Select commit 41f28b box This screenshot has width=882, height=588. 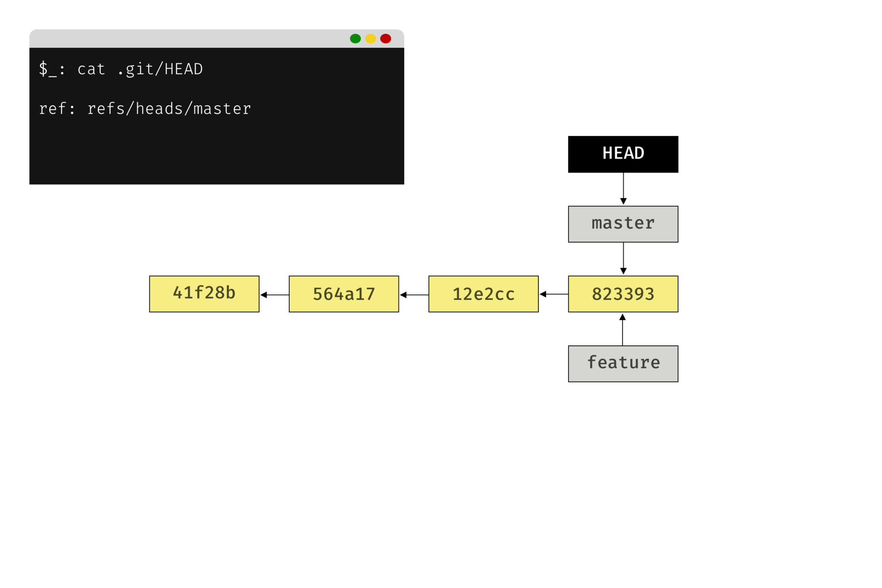pos(204,294)
